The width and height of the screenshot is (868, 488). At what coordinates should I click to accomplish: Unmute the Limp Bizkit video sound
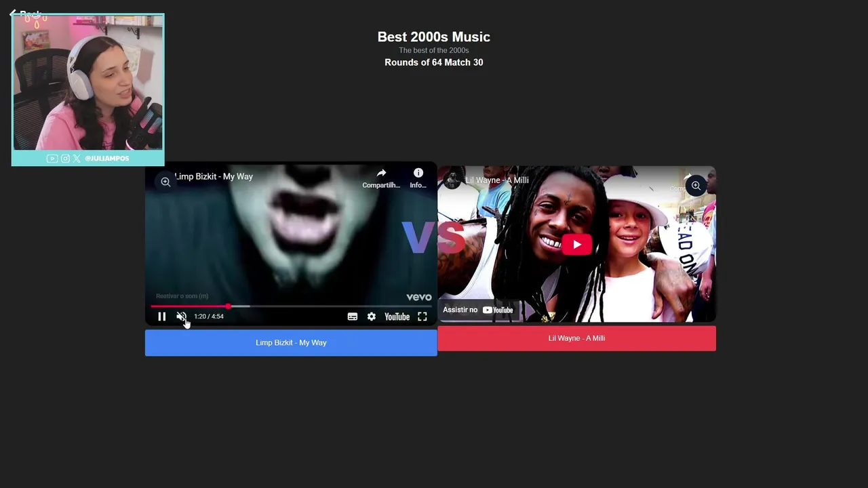click(181, 317)
